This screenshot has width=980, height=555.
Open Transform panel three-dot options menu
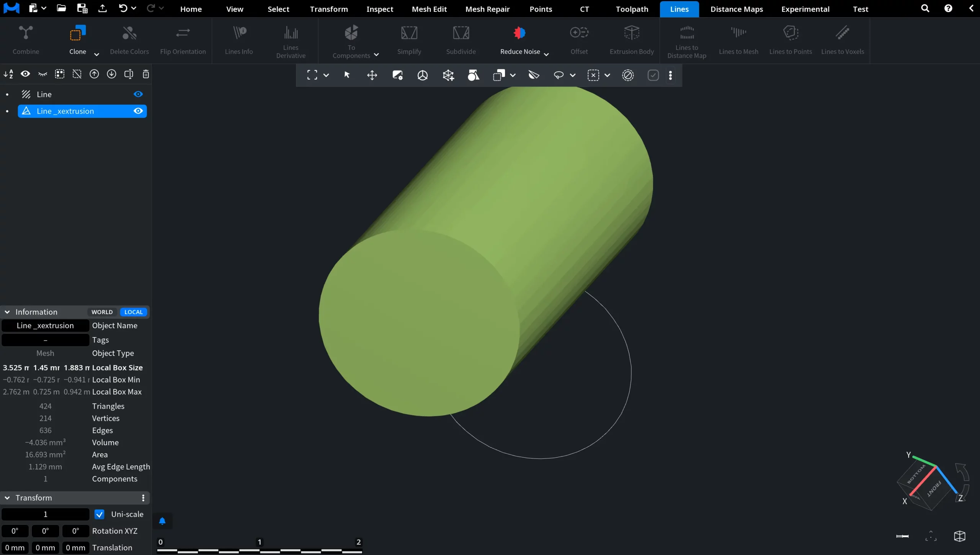point(143,498)
